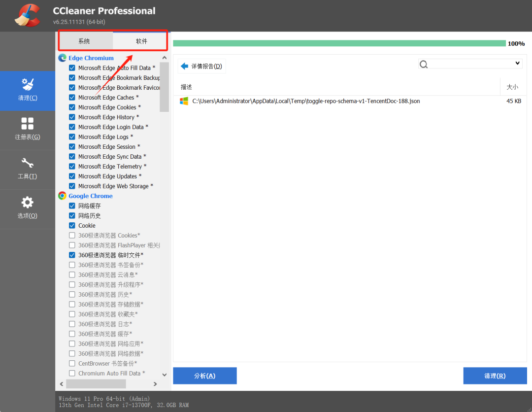Click the Windows flag icon beside the Temp file
532x412 pixels.
click(184, 101)
